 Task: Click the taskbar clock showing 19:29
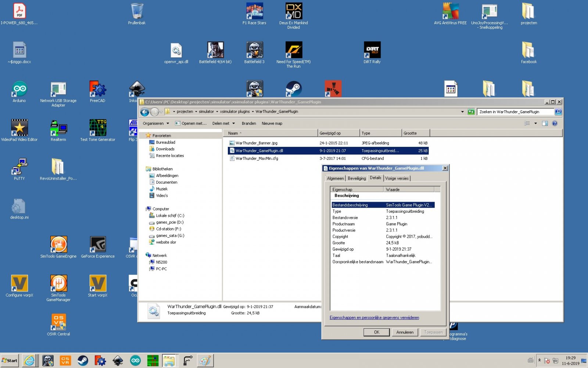point(570,361)
